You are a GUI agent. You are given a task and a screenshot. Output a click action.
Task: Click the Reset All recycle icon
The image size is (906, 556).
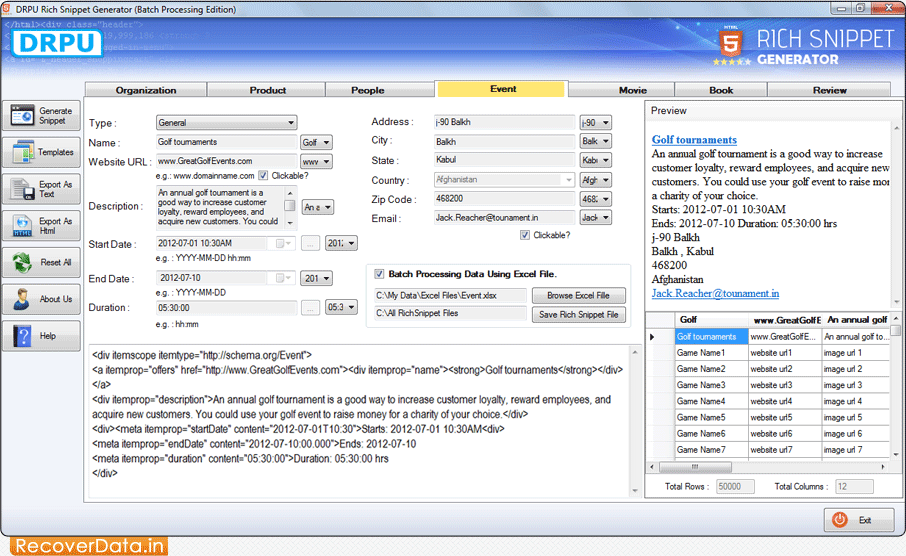[23, 262]
